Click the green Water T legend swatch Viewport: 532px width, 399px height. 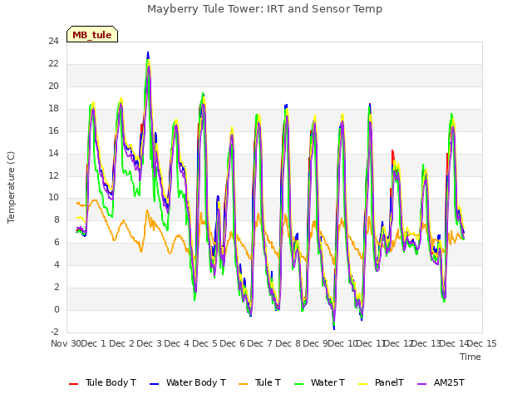tap(298, 384)
